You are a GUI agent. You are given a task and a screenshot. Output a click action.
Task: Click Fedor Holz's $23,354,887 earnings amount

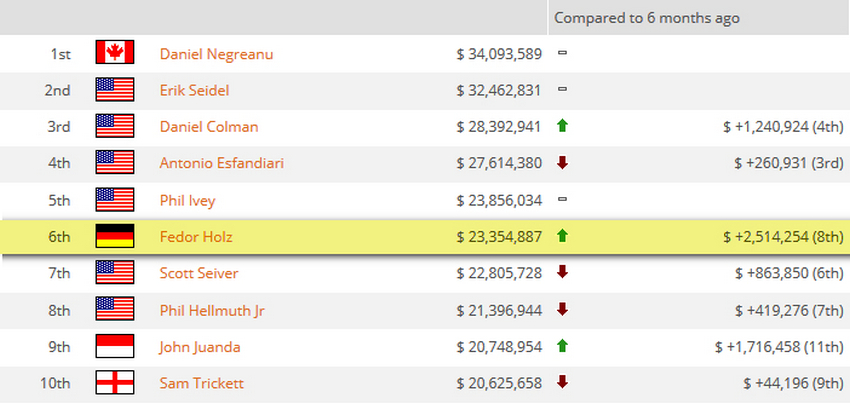[x=498, y=237]
